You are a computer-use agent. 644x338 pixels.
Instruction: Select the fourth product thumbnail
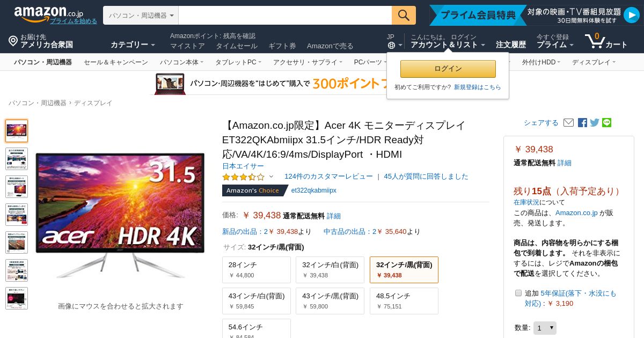(x=17, y=215)
